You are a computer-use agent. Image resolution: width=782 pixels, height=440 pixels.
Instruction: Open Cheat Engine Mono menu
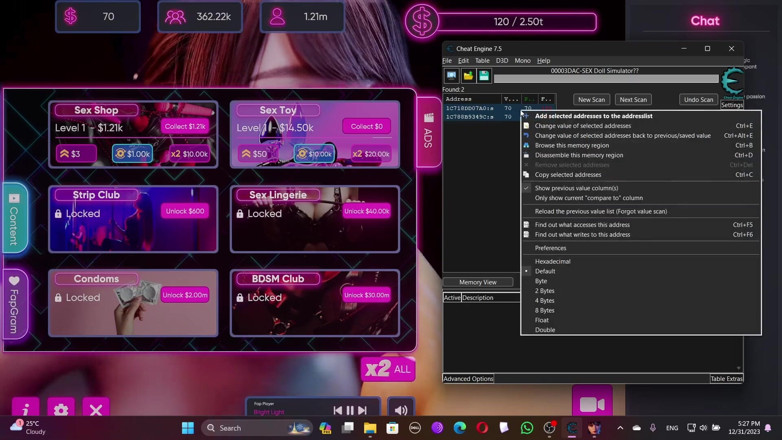click(x=522, y=60)
